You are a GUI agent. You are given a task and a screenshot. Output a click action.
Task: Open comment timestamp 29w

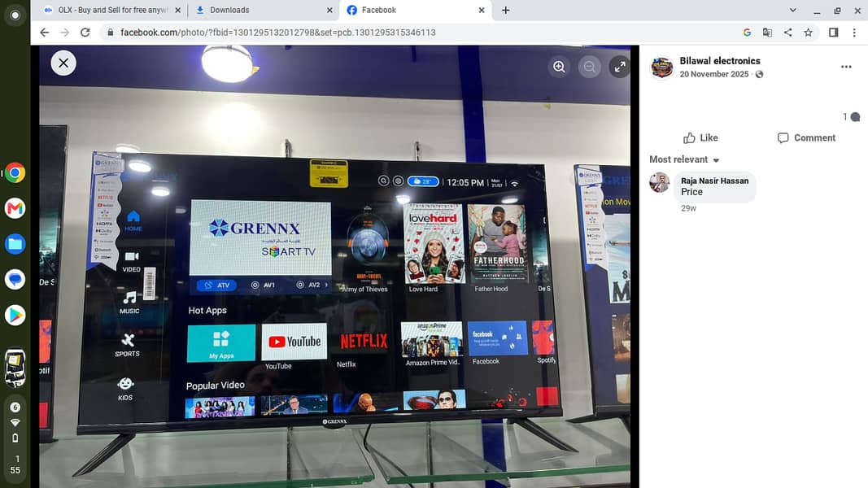pyautogui.click(x=688, y=208)
